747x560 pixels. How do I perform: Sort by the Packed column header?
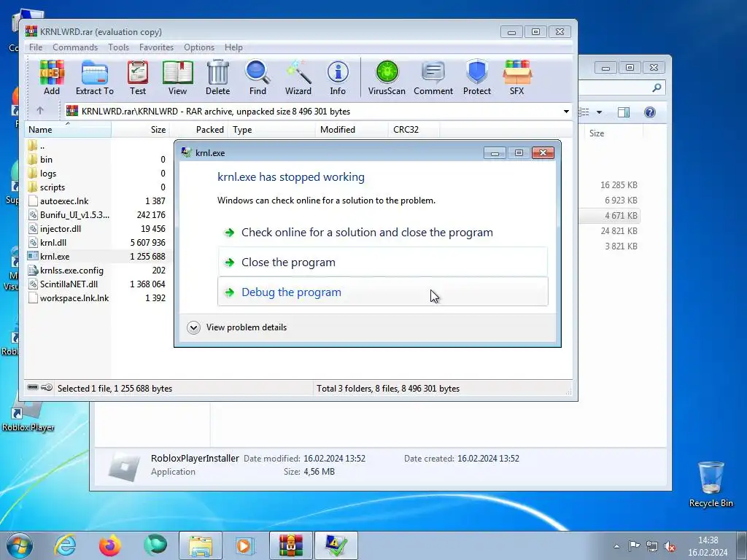coord(198,130)
